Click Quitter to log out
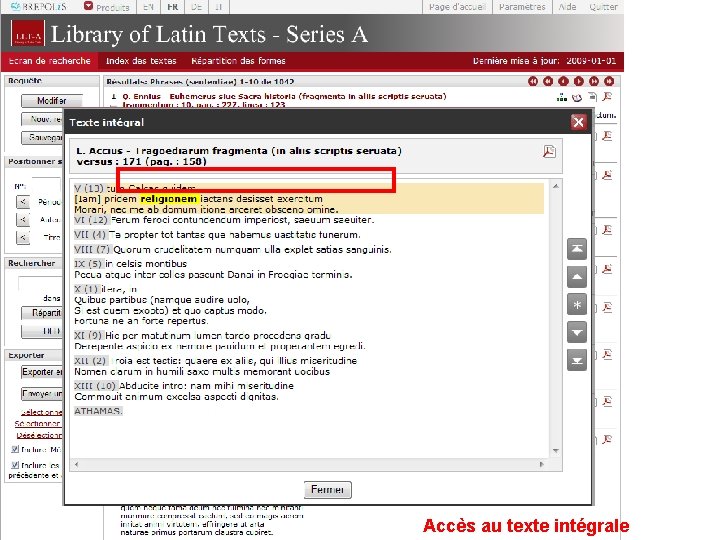 (603, 7)
